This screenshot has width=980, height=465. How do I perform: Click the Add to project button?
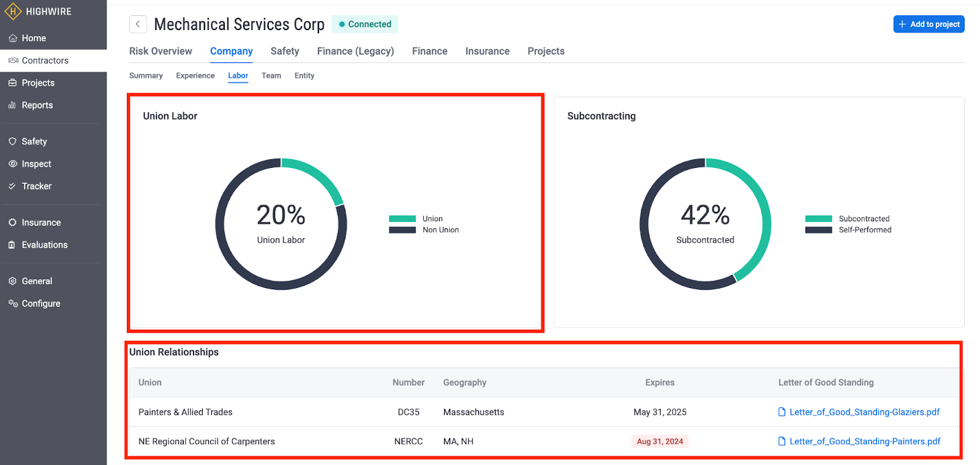point(929,24)
